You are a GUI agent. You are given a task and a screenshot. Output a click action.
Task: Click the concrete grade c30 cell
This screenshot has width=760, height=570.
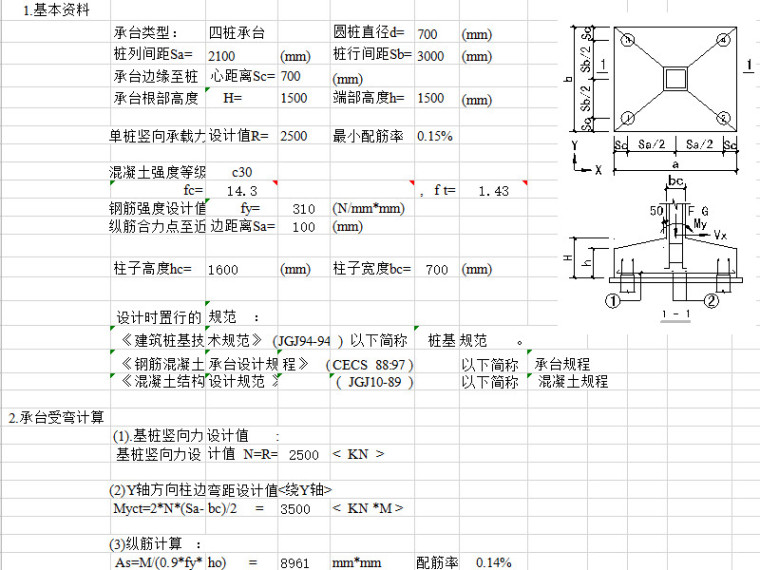pos(242,172)
